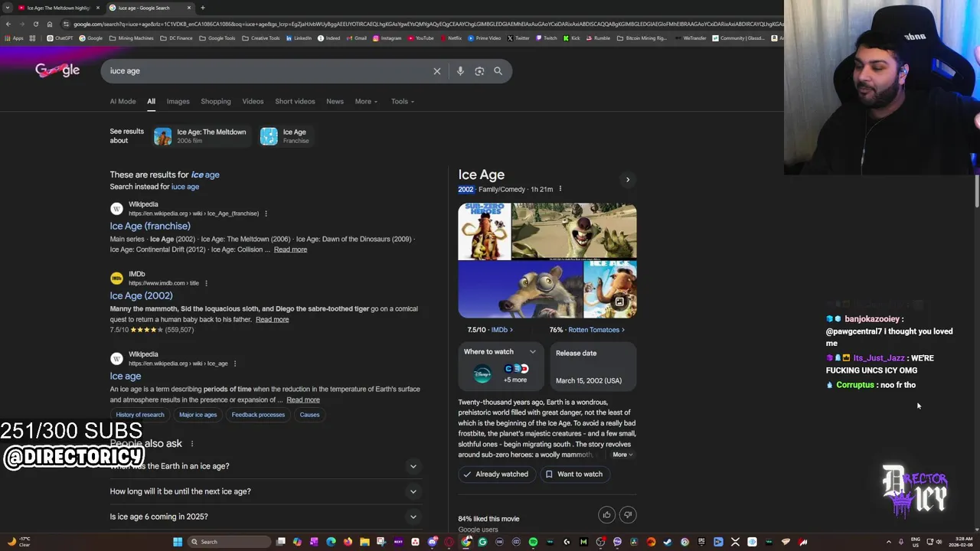The image size is (980, 551).
Task: Switch to the News tab
Action: (x=335, y=101)
